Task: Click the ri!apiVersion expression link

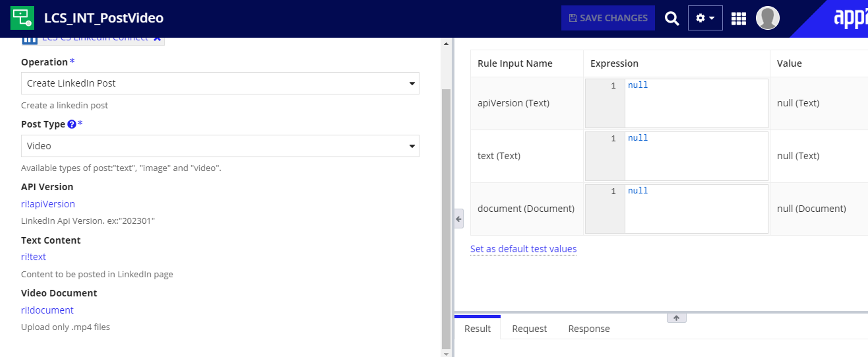Action: tap(48, 204)
